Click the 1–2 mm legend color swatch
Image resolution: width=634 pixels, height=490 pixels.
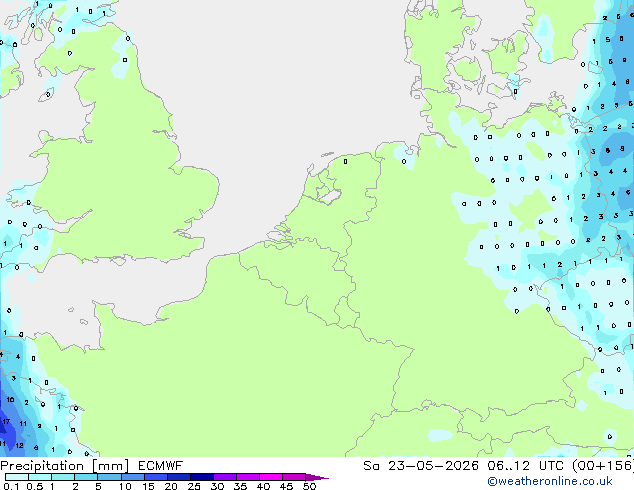click(x=63, y=477)
